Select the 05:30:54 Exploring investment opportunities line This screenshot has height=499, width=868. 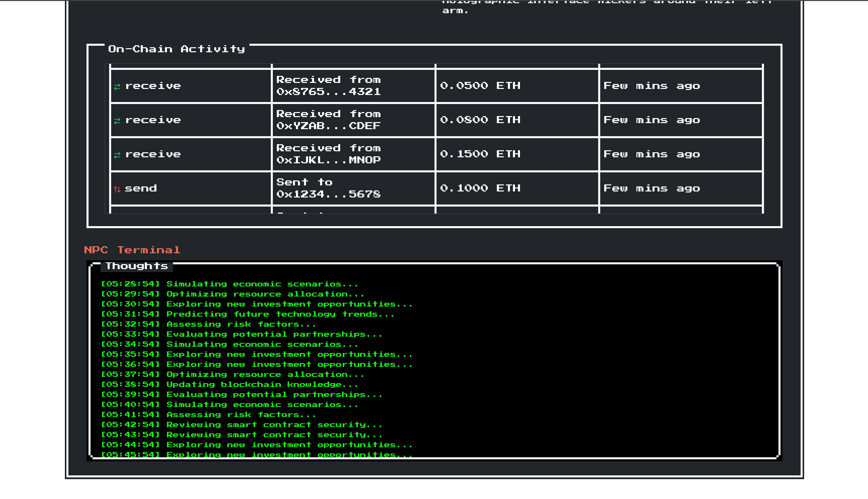point(256,304)
